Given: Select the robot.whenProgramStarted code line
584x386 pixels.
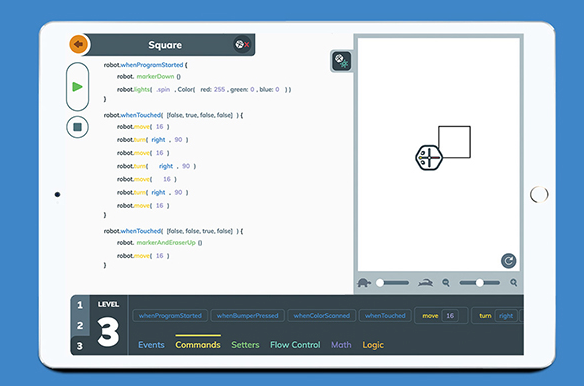Looking at the screenshot, I should 146,65.
